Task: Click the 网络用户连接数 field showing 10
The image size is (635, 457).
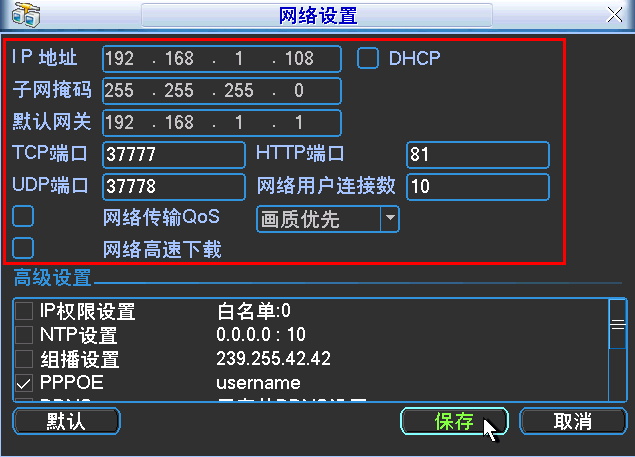Action: point(477,187)
